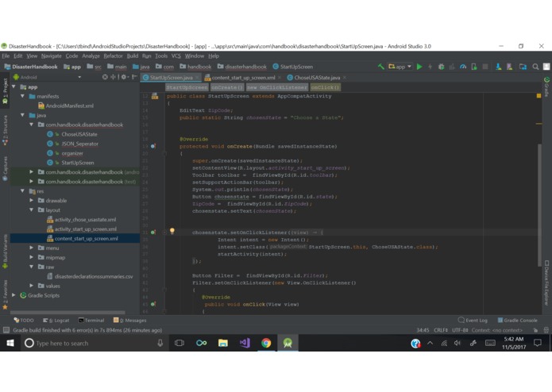552x392 pixels.
Task: Toggle the 2: Structure side tab
Action: tap(5, 130)
